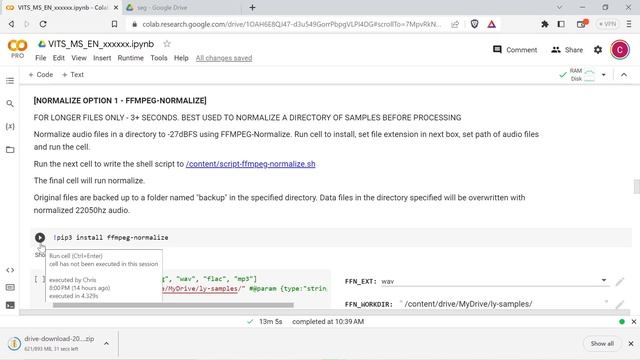Open the table of contents sidebar icon
The image size is (640, 360).
pos(10,81)
